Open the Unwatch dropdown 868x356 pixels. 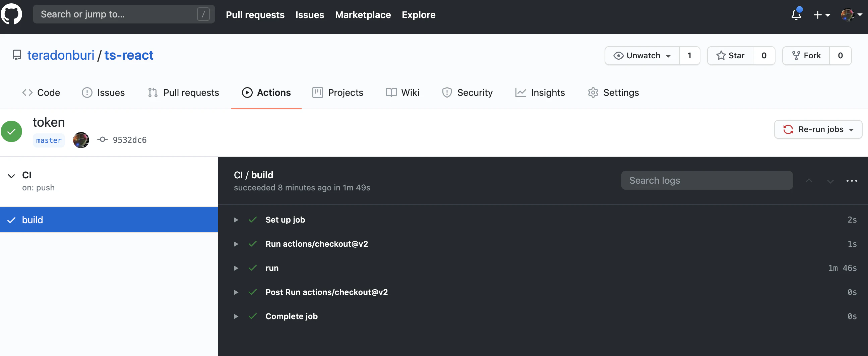[x=642, y=56]
